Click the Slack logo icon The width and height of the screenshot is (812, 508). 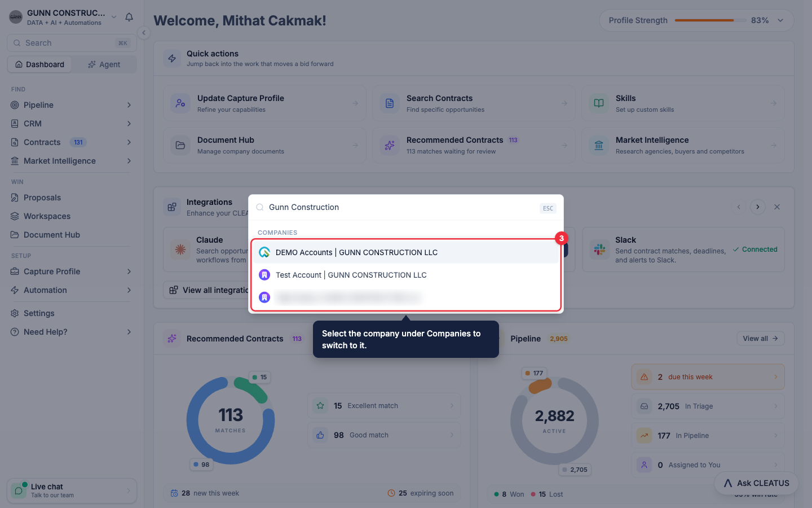pos(599,249)
